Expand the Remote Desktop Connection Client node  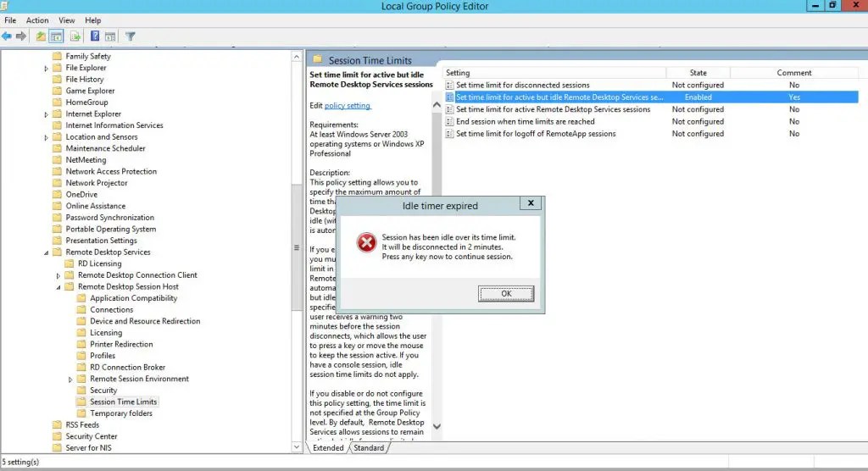[58, 275]
